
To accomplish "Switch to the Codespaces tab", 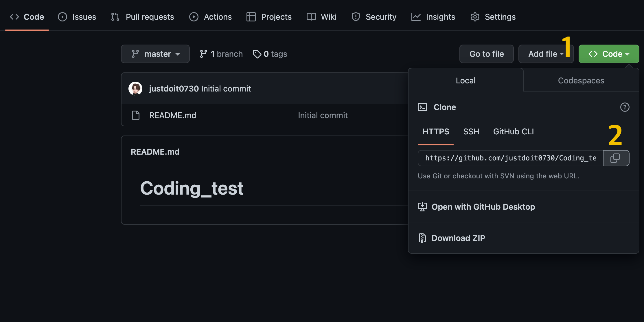I will (581, 80).
